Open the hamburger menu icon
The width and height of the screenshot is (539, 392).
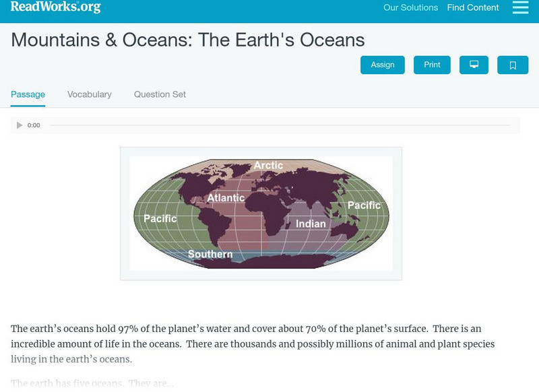(x=520, y=7)
